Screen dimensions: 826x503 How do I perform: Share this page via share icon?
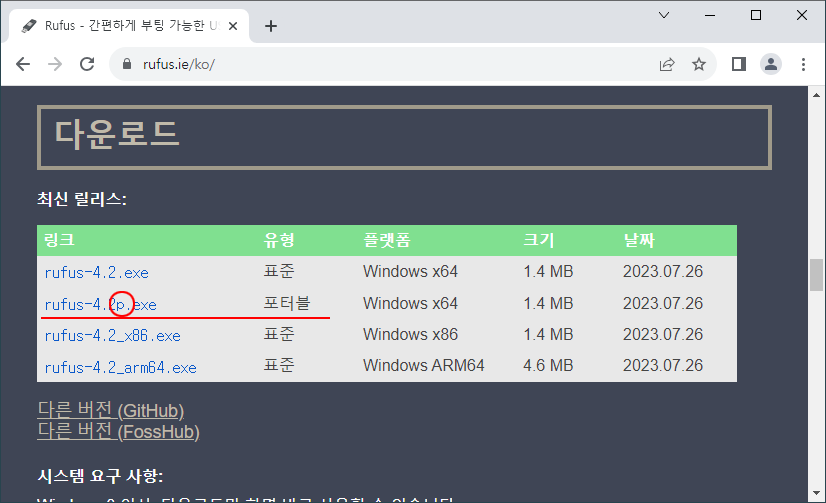pyautogui.click(x=667, y=64)
